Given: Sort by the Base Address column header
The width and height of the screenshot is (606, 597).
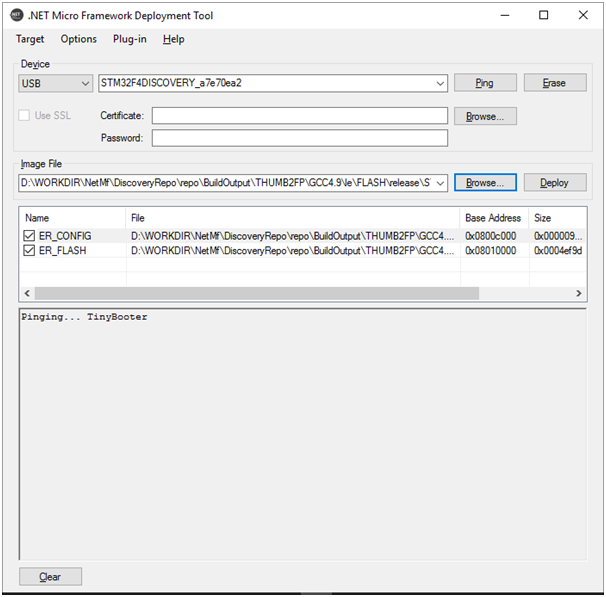Looking at the screenshot, I should pos(495,218).
